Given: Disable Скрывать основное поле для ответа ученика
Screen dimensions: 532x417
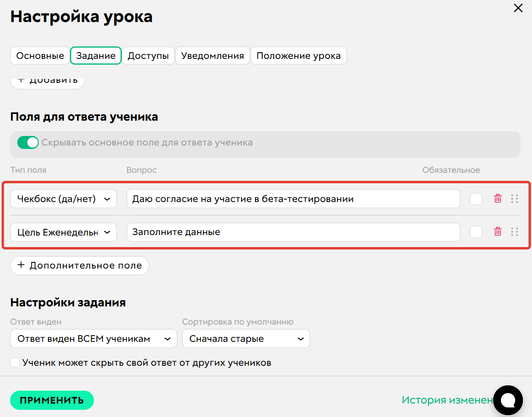Looking at the screenshot, I should tap(28, 142).
